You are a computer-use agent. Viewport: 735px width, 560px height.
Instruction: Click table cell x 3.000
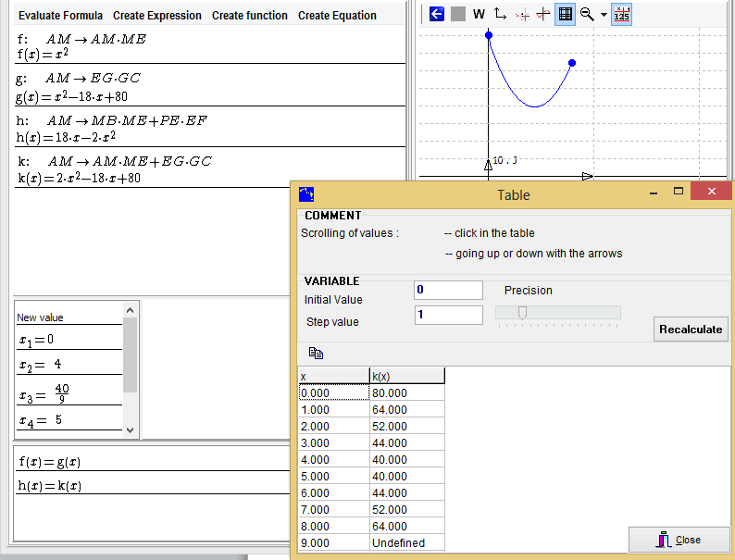pyautogui.click(x=334, y=442)
